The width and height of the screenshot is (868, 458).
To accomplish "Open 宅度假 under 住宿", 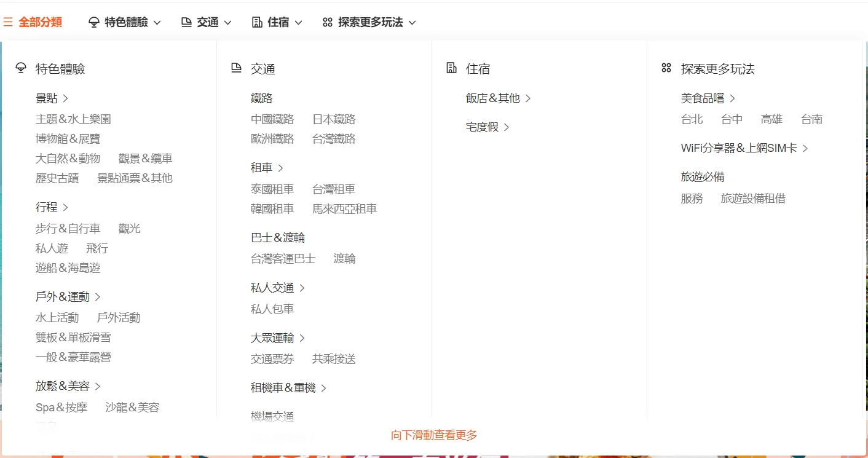I will [487, 127].
